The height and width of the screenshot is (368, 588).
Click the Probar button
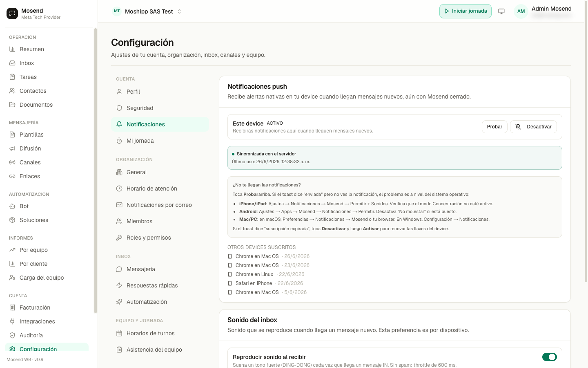[494, 127]
